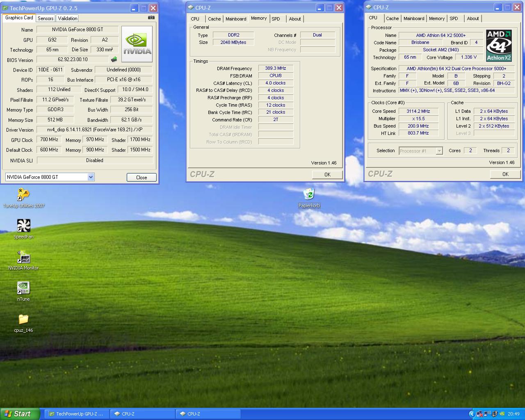525x420 pixels.
Task: Click the CAS# Latency value 4.0 clocks
Action: (276, 83)
